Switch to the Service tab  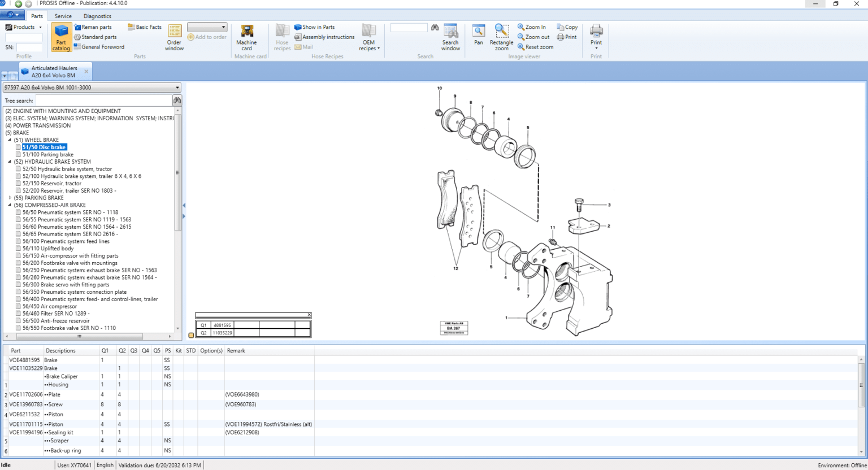63,16
